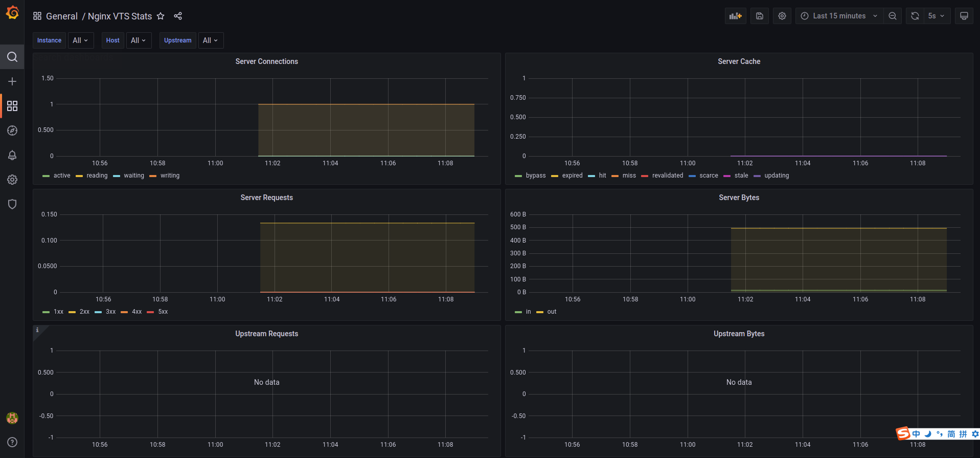
Task: Click the dashboard grid icon beside General
Action: point(37,16)
